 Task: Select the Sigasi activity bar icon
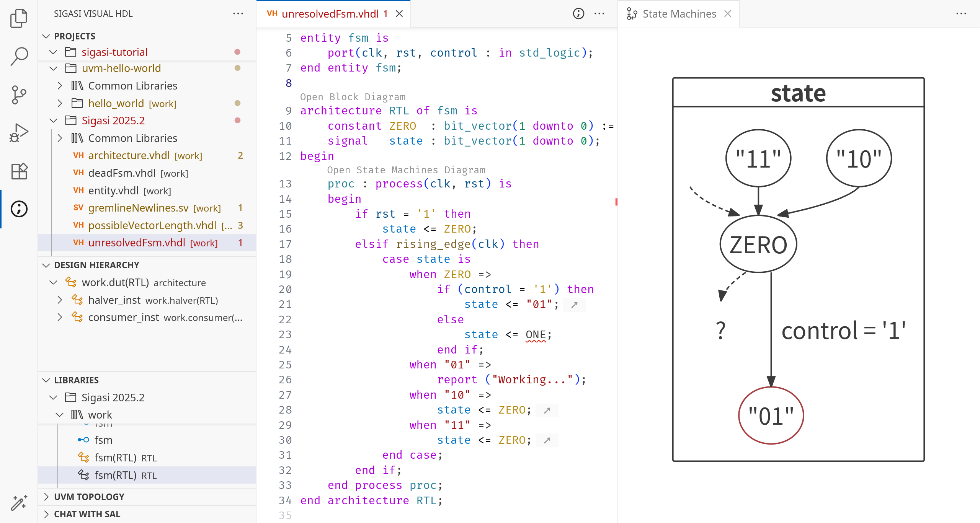pyautogui.click(x=19, y=209)
